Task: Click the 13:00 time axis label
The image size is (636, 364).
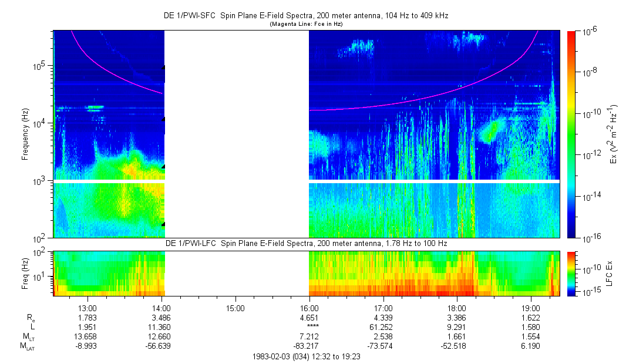Action: (x=88, y=307)
